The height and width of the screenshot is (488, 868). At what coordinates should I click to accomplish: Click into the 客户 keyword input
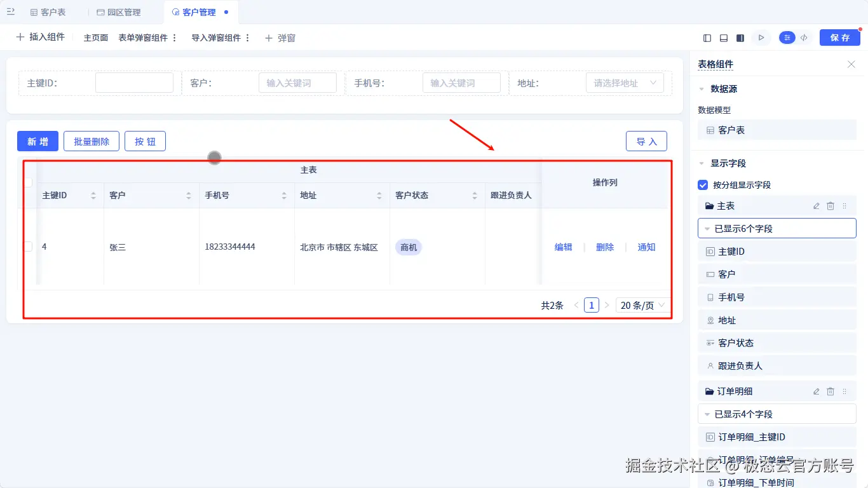[297, 83]
